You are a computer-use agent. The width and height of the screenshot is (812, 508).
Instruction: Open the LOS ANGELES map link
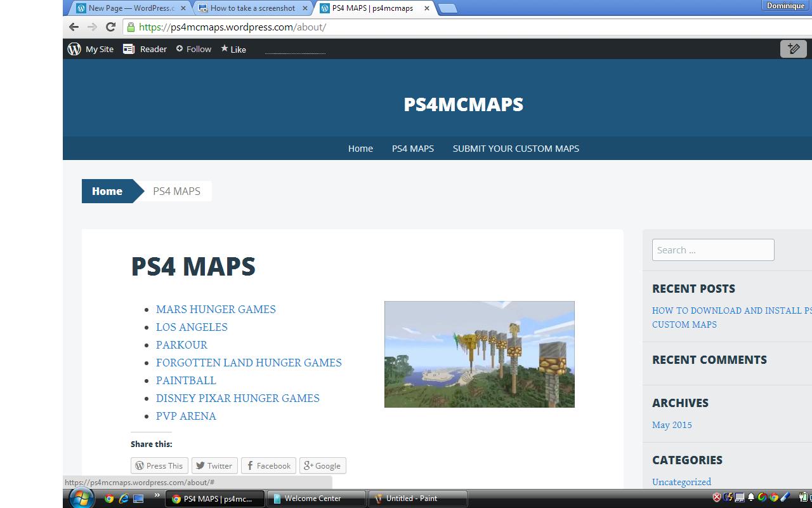click(192, 327)
